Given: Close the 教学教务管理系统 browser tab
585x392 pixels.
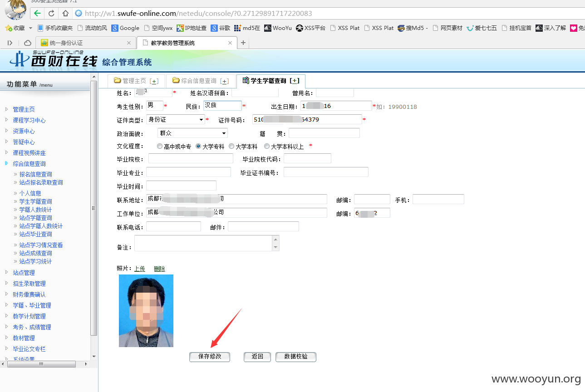Looking at the screenshot, I should tap(230, 43).
